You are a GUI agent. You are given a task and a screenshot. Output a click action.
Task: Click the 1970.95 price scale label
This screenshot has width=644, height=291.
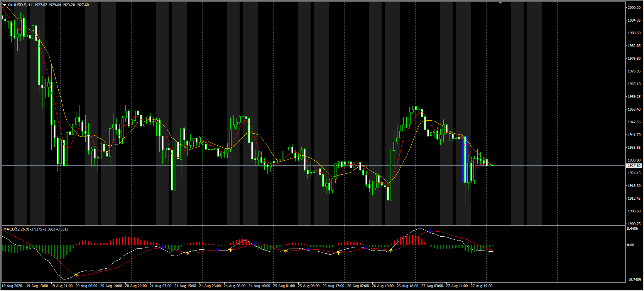(634, 71)
